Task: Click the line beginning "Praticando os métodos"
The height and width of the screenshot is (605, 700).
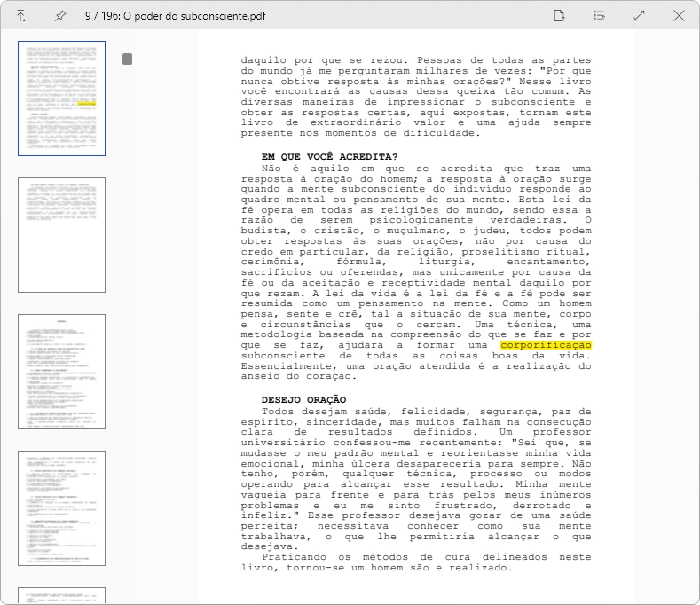Action: [427, 557]
